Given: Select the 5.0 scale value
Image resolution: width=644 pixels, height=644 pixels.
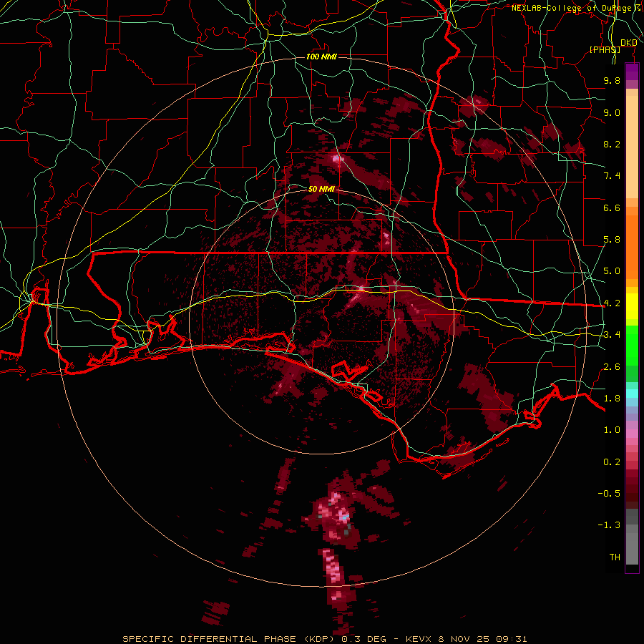Looking at the screenshot, I should click(x=612, y=271).
